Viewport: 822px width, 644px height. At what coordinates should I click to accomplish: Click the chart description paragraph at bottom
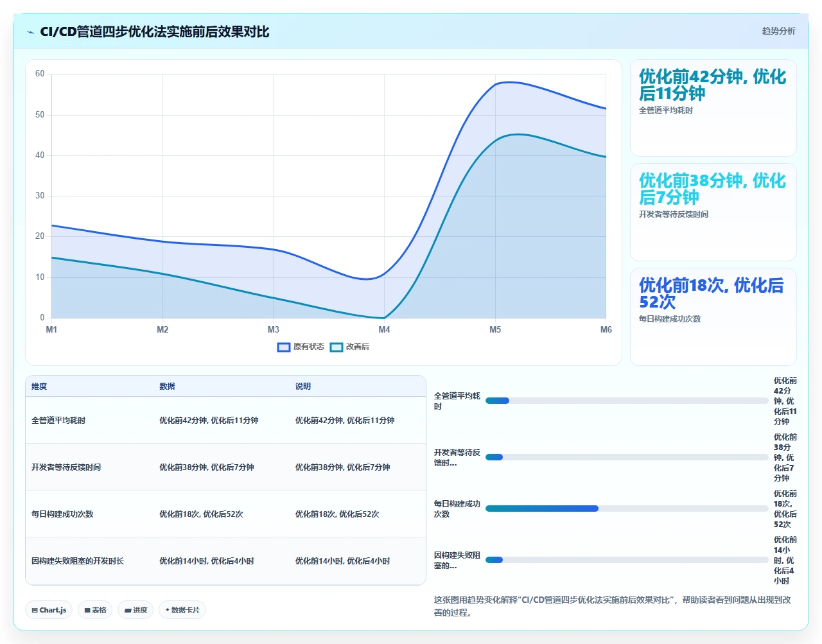click(x=613, y=606)
